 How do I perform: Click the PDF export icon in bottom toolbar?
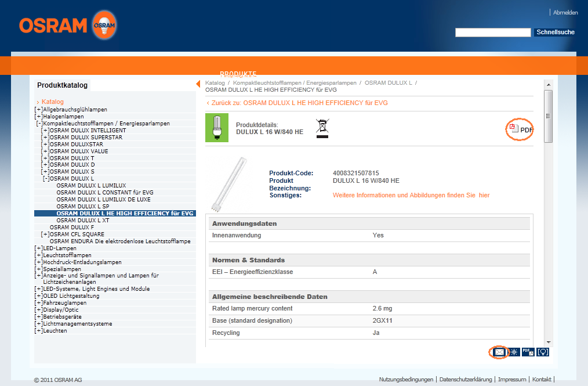click(528, 352)
